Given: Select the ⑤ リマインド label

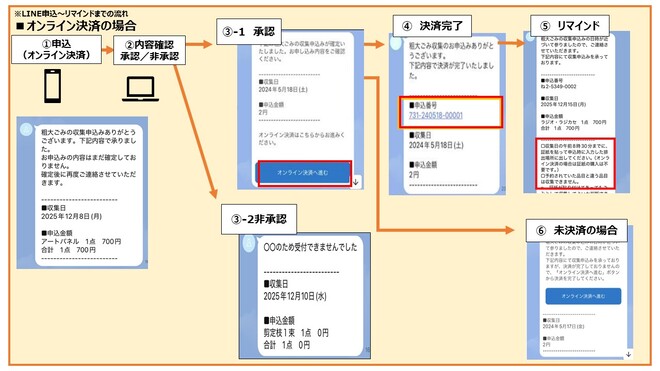Looking at the screenshot, I should pos(570,26).
